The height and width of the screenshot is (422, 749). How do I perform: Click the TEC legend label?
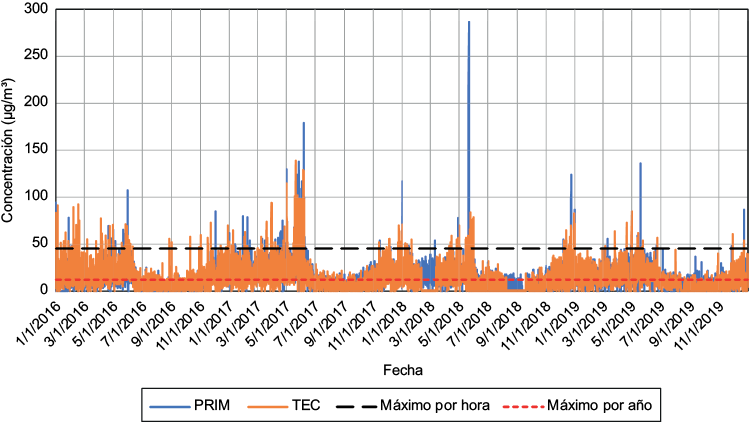pos(306,405)
